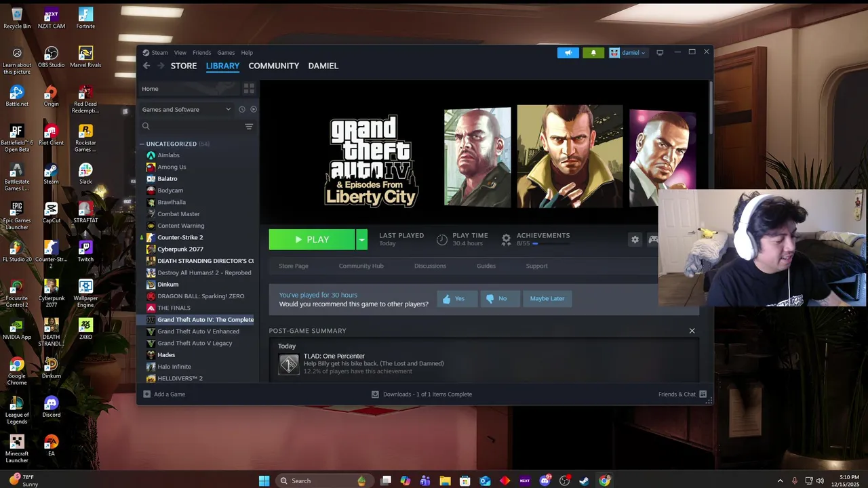Switch to the STORE tab
Image resolution: width=868 pixels, height=488 pixels.
pyautogui.click(x=184, y=66)
